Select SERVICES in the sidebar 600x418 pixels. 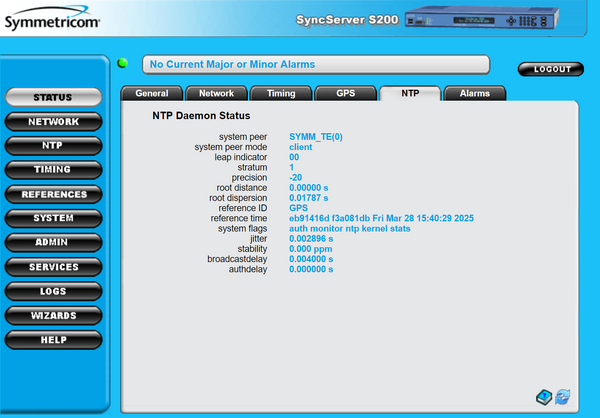coord(53,267)
